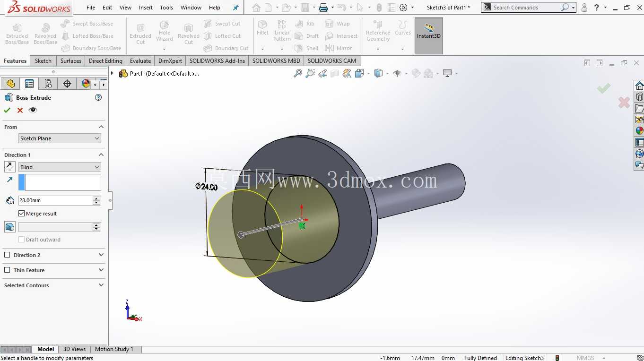Open Display Style cube icon

click(378, 73)
